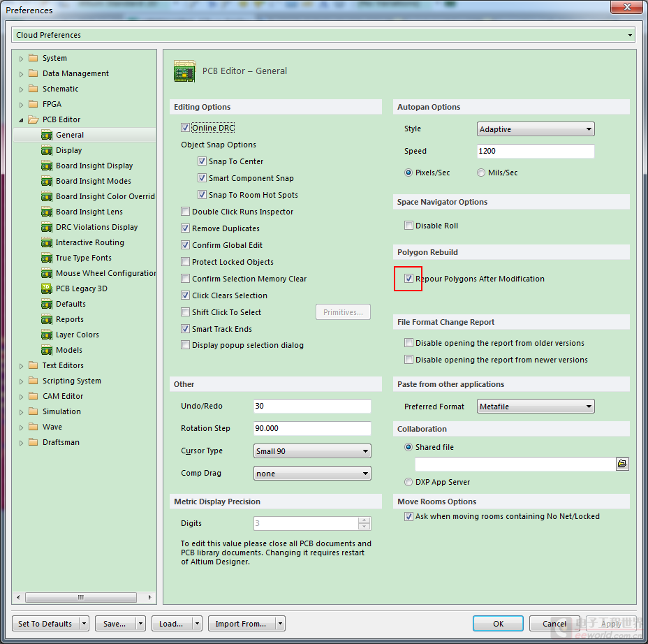Click the True Type Fonts icon
This screenshot has height=644, width=648.
47,258
